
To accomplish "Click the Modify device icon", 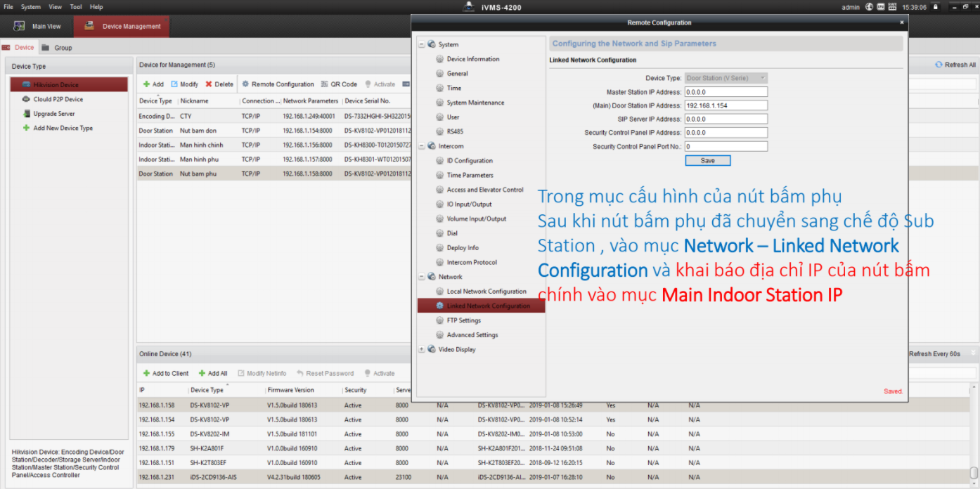I will (174, 84).
